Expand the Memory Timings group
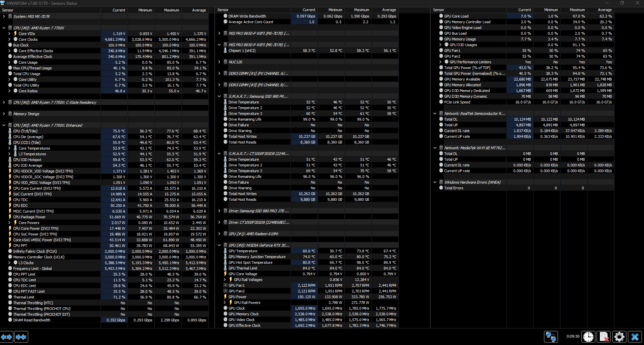644x345 pixels. 4,114
